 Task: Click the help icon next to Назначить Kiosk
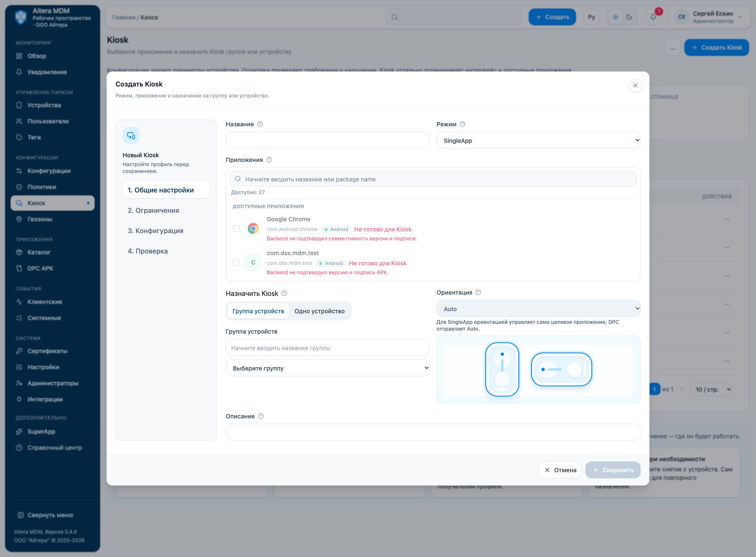pyautogui.click(x=285, y=293)
